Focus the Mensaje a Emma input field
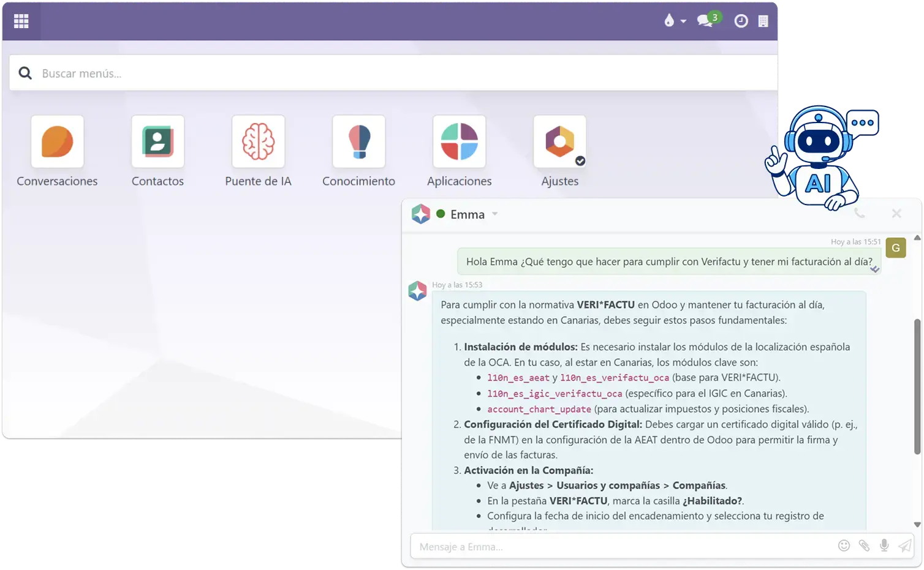 pos(625,547)
